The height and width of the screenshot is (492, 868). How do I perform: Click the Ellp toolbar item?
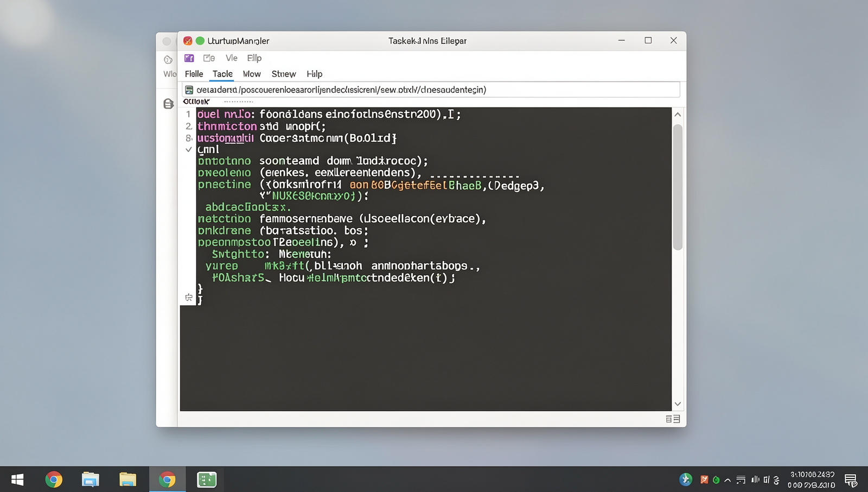click(254, 58)
